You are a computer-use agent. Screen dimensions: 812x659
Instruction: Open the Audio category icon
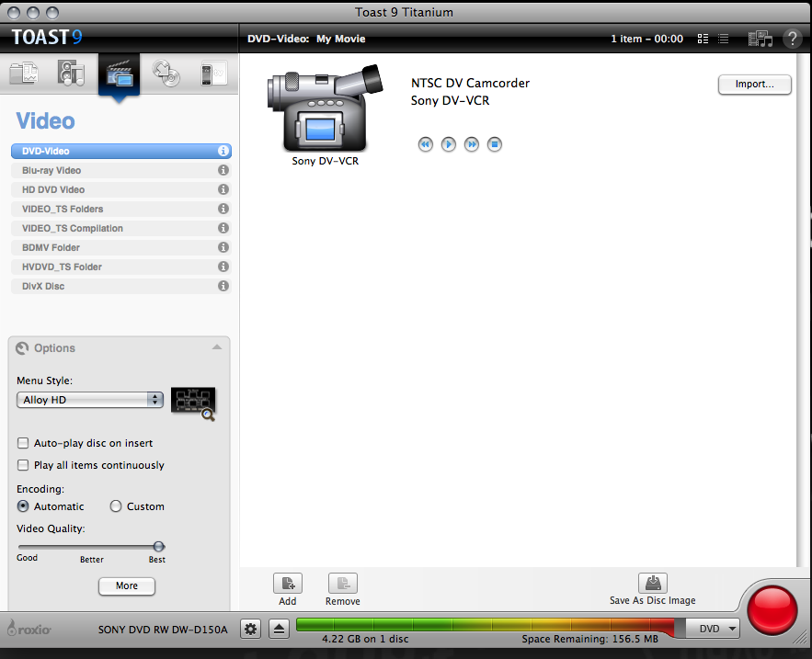point(71,73)
